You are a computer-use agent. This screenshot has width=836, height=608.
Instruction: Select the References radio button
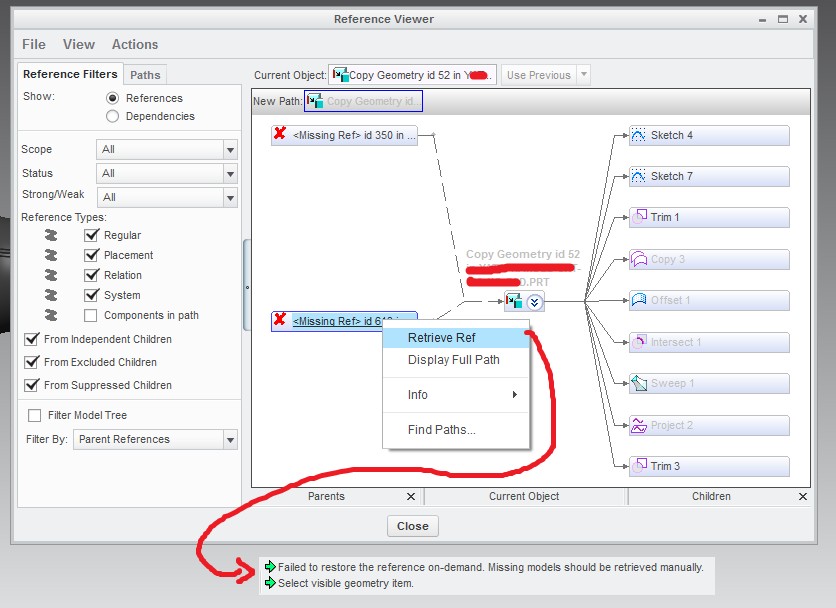pos(112,98)
